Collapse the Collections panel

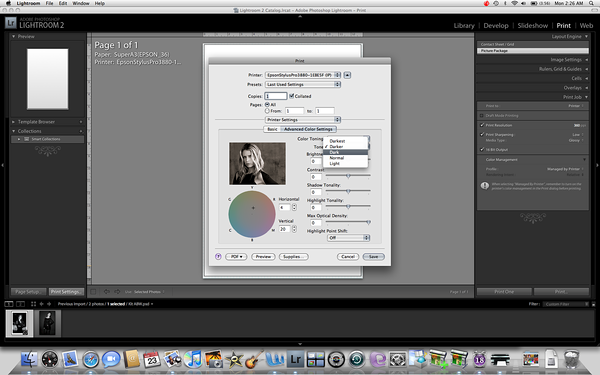click(13, 131)
